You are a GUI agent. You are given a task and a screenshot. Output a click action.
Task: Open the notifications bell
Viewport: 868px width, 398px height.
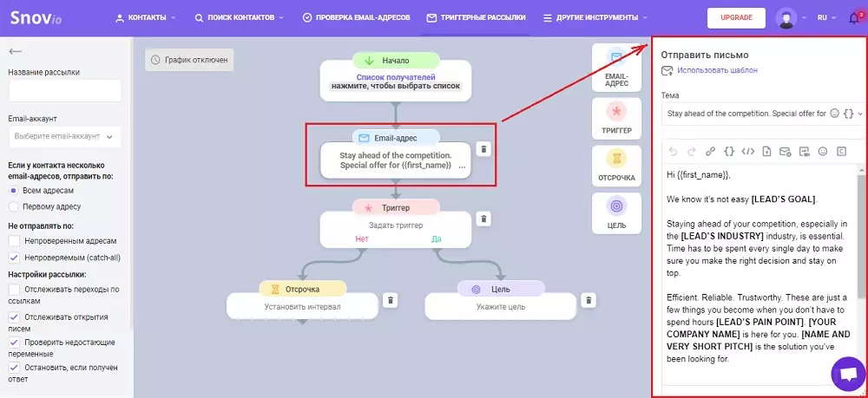(854, 17)
